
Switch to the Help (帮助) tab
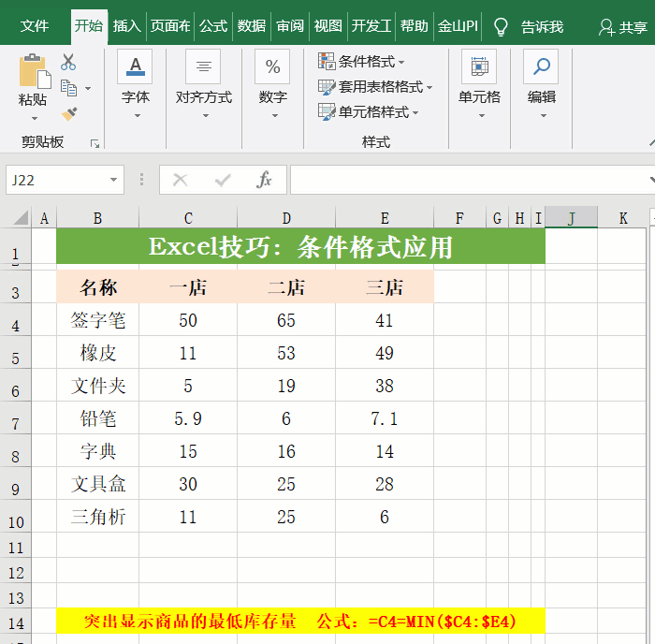[414, 26]
